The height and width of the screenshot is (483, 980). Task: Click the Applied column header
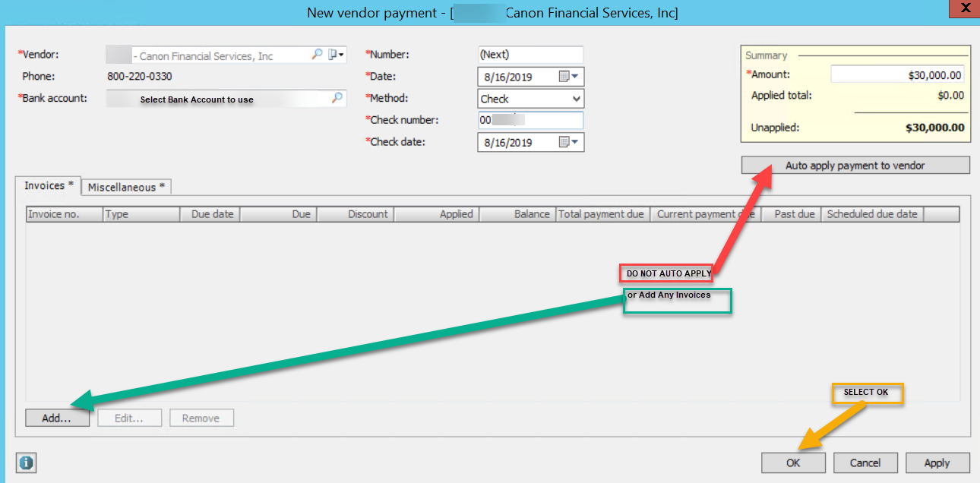pyautogui.click(x=436, y=214)
